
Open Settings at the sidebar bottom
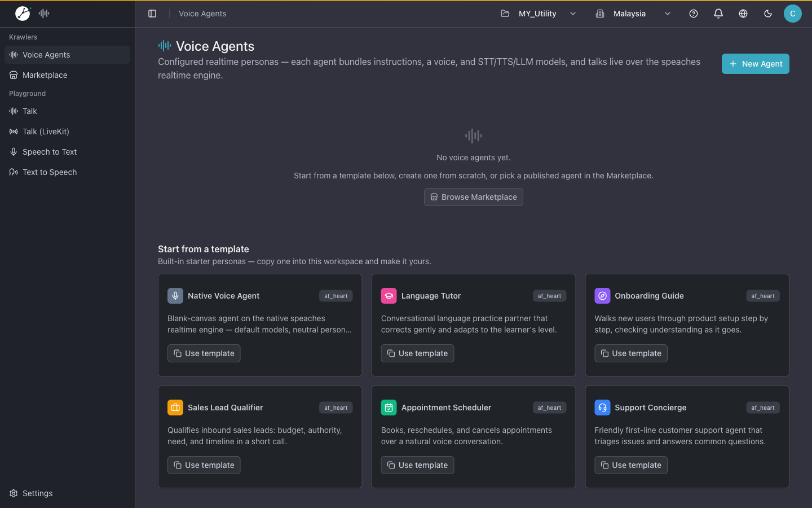click(x=68, y=493)
